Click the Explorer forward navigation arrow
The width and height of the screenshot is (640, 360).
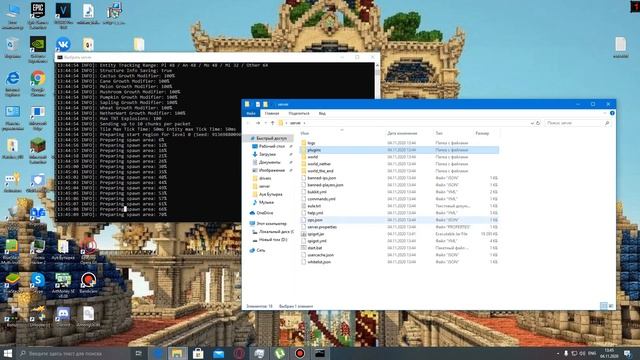tap(258, 123)
